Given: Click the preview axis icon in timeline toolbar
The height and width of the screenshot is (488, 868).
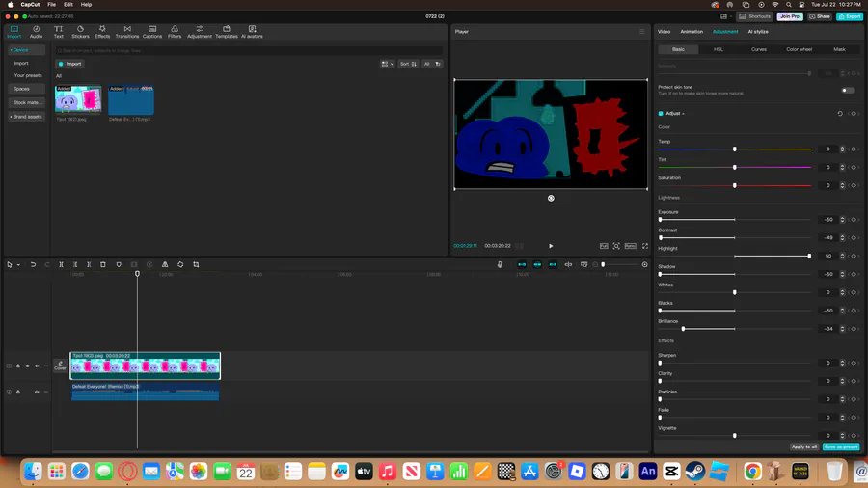Looking at the screenshot, I should pos(568,264).
